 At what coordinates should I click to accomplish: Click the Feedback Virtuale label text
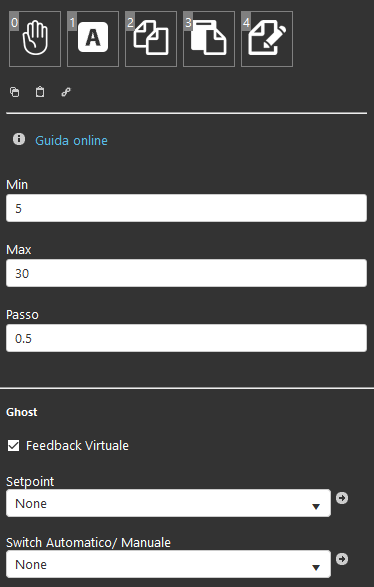point(77,445)
